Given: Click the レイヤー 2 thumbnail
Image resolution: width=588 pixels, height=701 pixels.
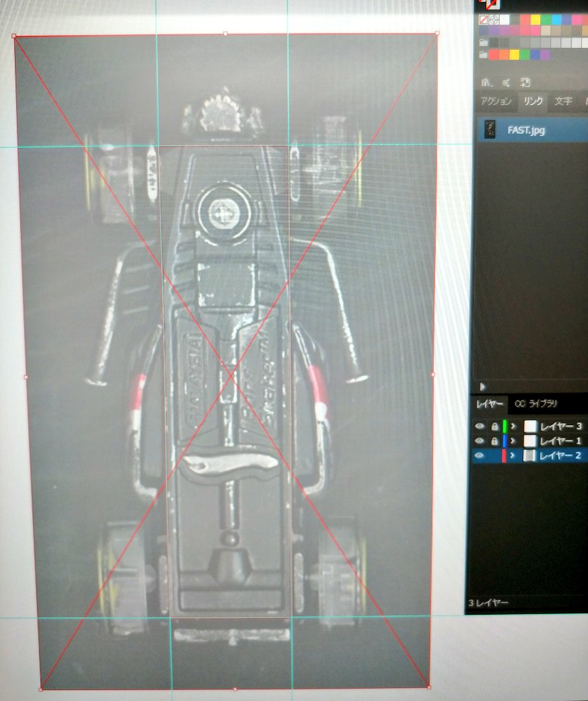Looking at the screenshot, I should pos(530,455).
